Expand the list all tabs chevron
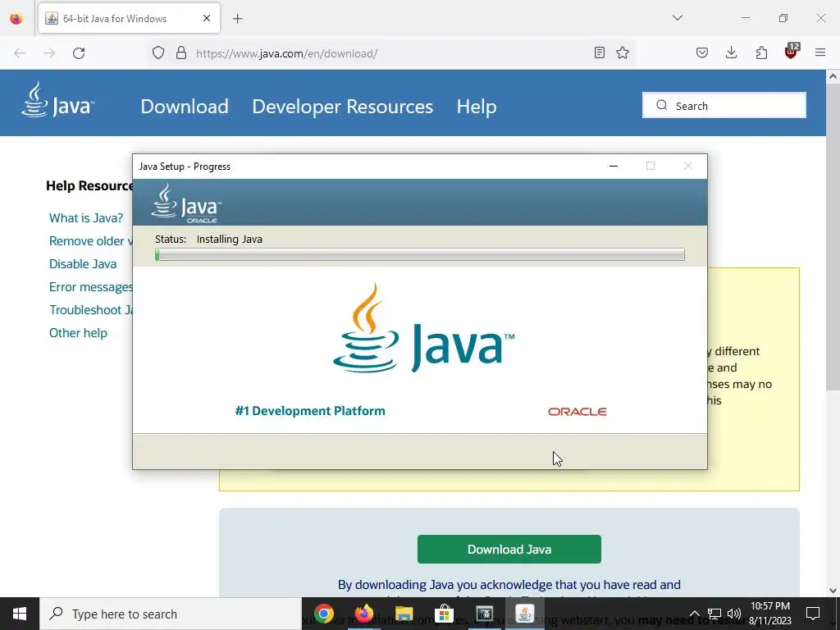The width and height of the screenshot is (840, 630). click(677, 18)
